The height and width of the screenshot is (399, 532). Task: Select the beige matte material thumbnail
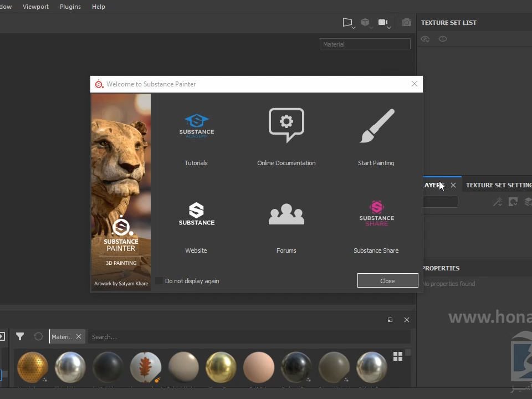click(x=183, y=367)
